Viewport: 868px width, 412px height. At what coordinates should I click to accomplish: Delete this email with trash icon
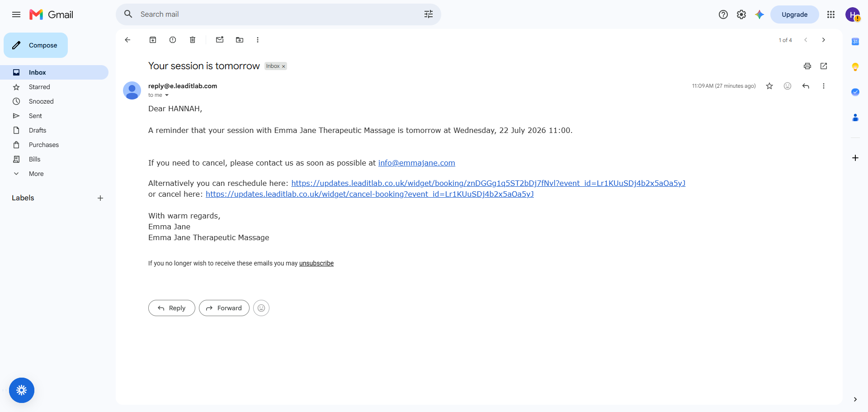point(193,40)
